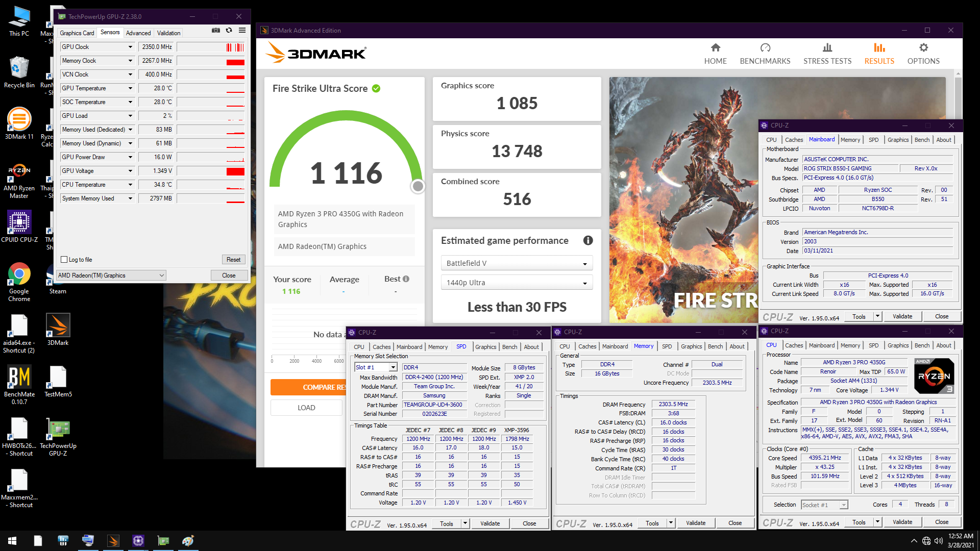Open TestMem5 desktop shortcut
The image size is (980, 551).
(58, 382)
